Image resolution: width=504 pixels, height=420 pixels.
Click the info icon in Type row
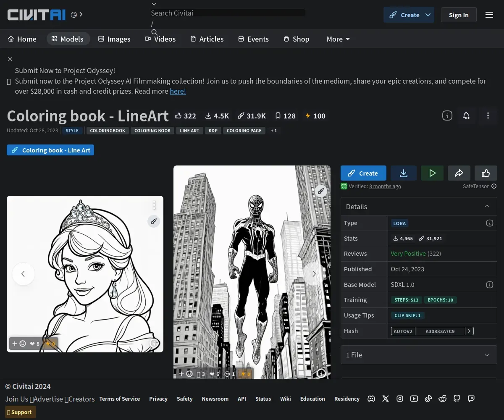tap(490, 223)
